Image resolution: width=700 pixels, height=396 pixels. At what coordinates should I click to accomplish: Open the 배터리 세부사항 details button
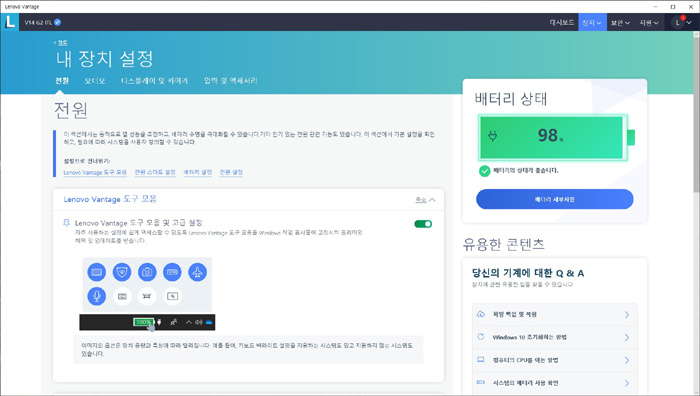click(x=554, y=199)
